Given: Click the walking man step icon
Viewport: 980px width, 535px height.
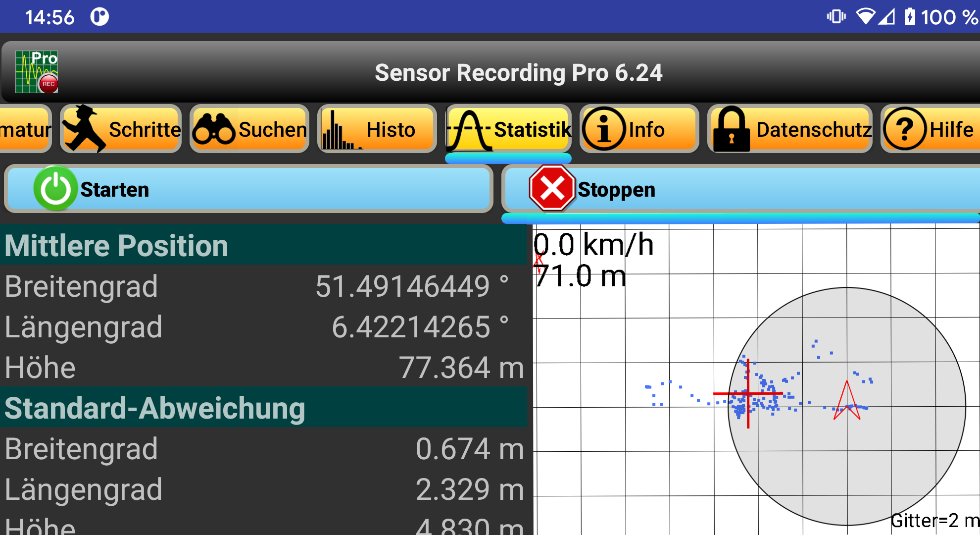Looking at the screenshot, I should 84,128.
